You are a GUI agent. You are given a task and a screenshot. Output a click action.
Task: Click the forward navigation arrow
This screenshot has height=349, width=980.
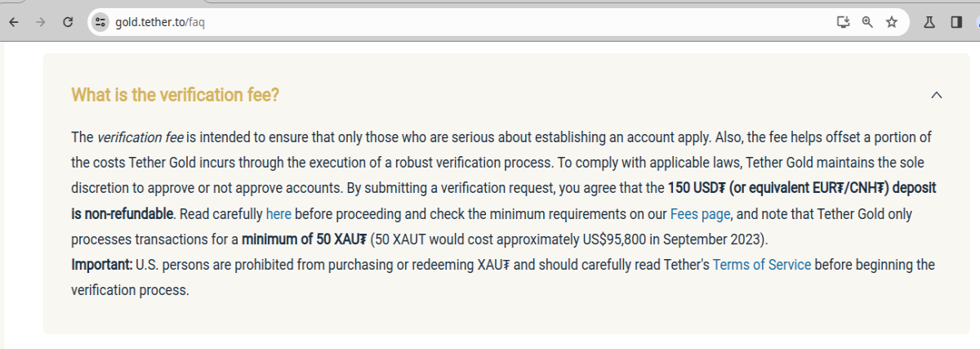[40, 22]
